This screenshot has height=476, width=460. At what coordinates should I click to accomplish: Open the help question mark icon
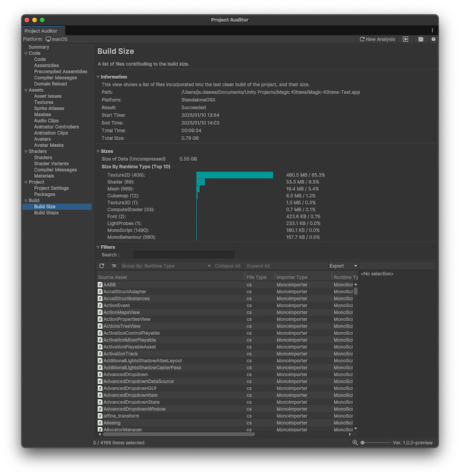434,39
